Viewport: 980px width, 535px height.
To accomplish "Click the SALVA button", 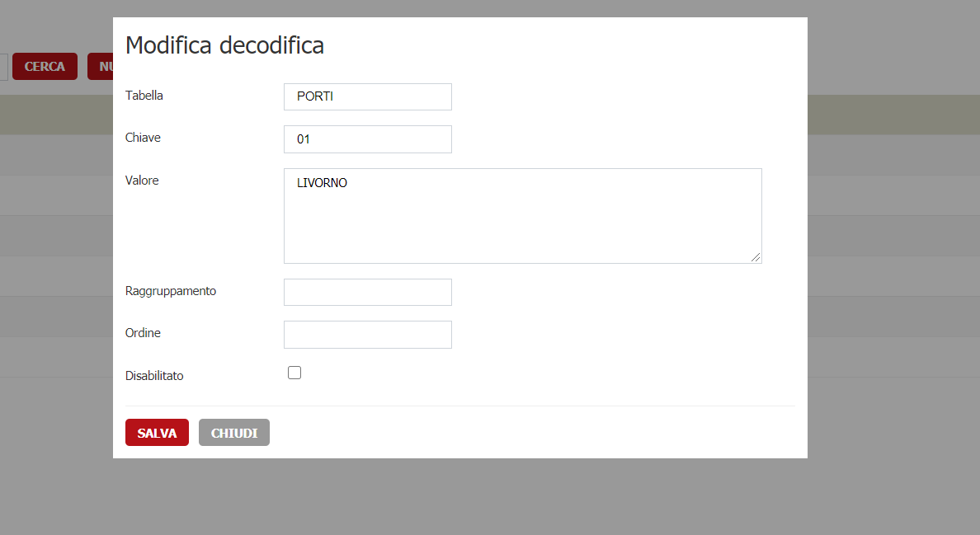I will click(x=157, y=432).
